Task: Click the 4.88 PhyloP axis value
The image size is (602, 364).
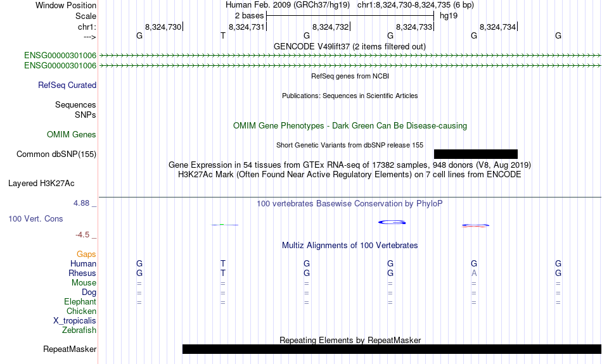Action: pos(81,203)
